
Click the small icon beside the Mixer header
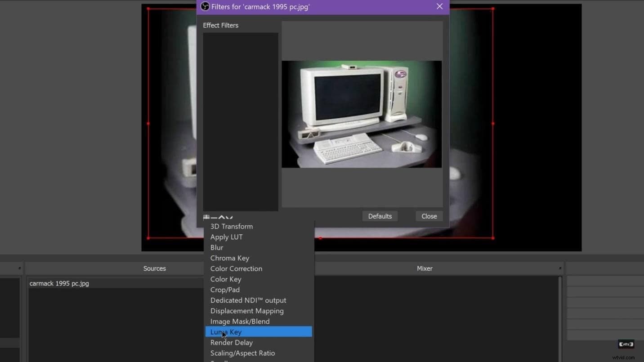(559, 268)
